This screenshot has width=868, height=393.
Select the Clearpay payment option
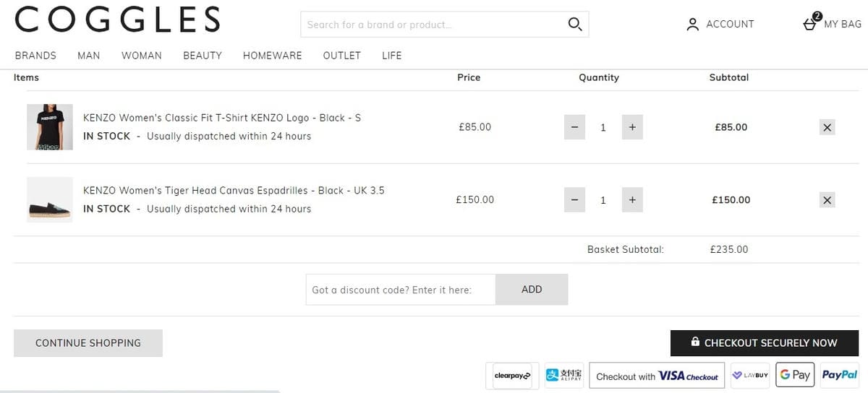pos(512,376)
